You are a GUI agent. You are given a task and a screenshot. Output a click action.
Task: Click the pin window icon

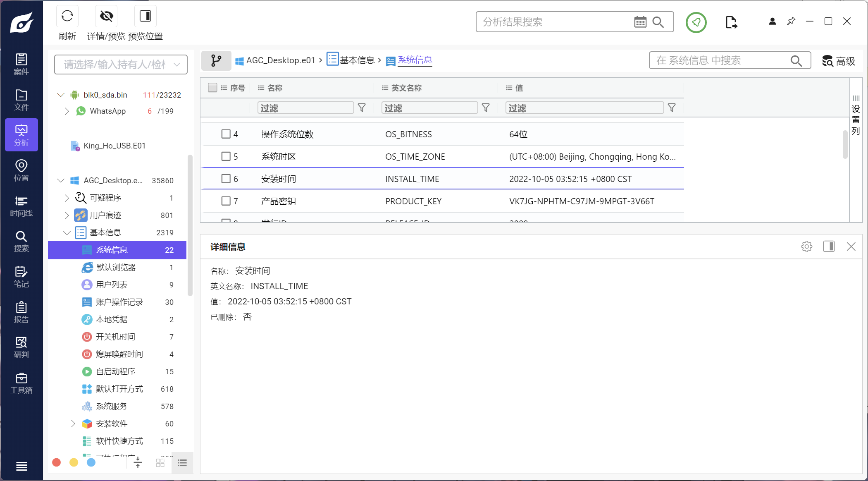(x=791, y=21)
